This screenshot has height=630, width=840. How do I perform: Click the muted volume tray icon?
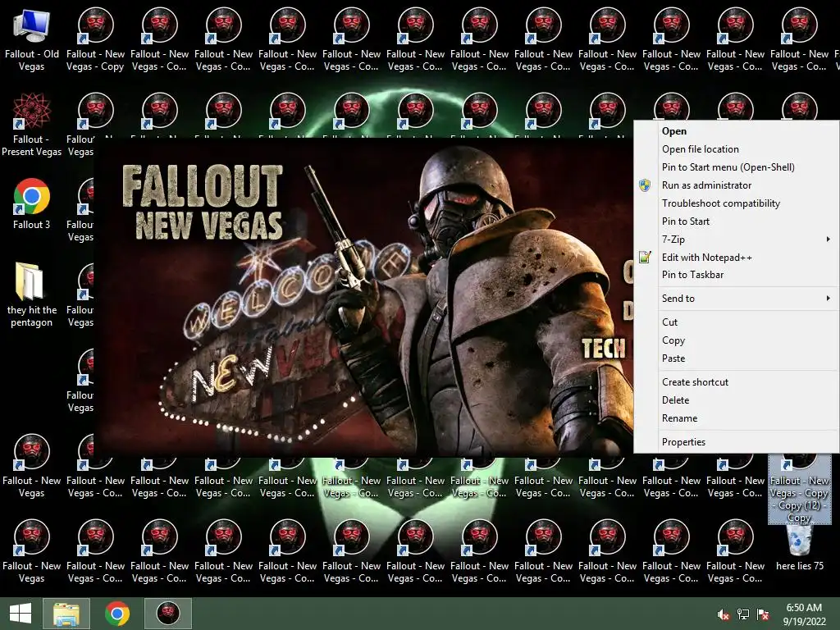(x=723, y=614)
